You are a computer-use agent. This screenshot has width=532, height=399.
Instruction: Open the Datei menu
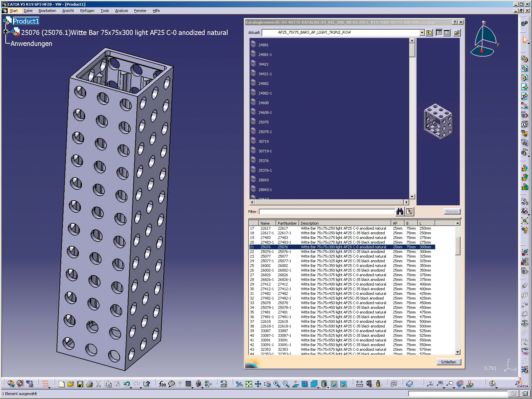click(x=28, y=11)
